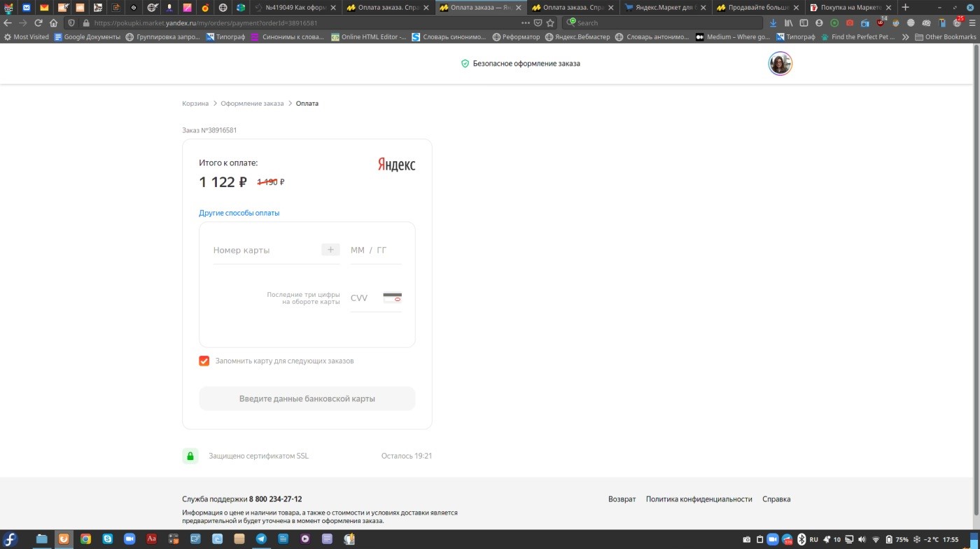980x549 pixels.
Task: Open the clock showing 17:55
Action: tap(951, 539)
